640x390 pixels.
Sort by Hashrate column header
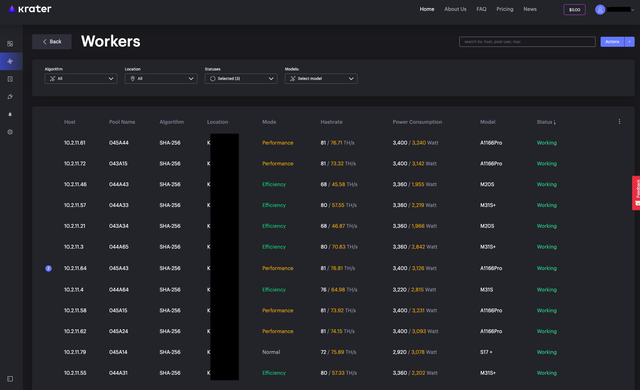coord(331,122)
